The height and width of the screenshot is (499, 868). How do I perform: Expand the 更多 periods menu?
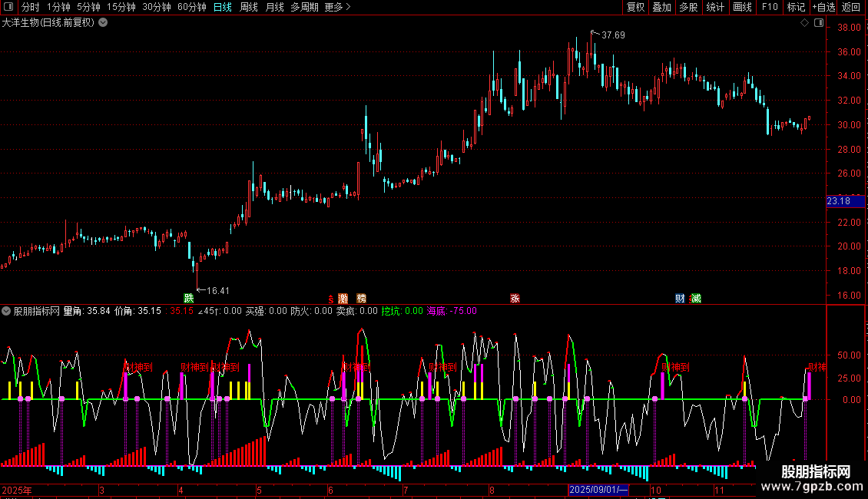pyautogui.click(x=338, y=7)
